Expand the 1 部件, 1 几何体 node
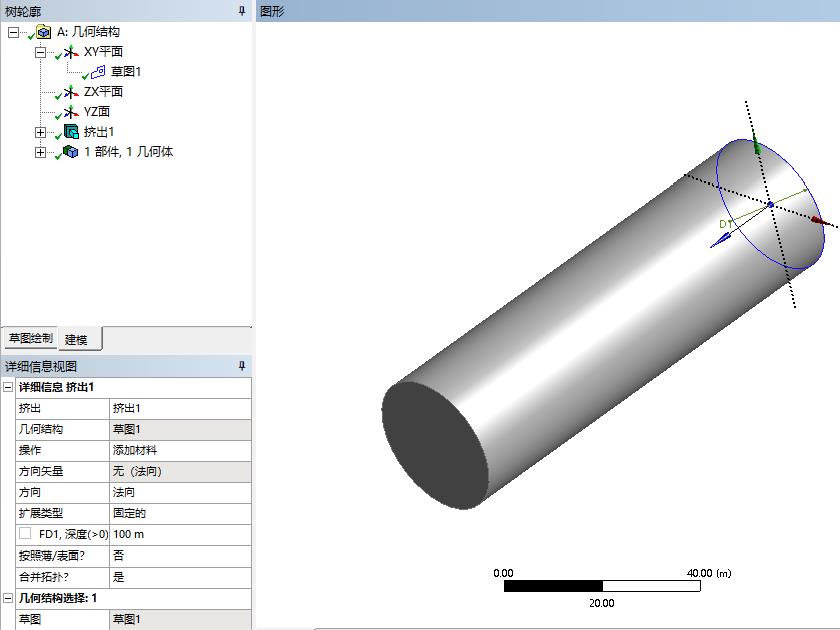 point(40,152)
